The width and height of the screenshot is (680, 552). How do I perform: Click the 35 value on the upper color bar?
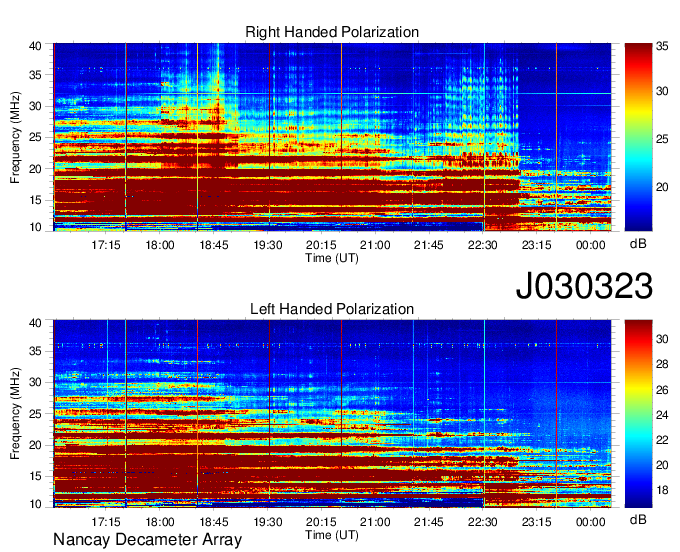tap(662, 46)
